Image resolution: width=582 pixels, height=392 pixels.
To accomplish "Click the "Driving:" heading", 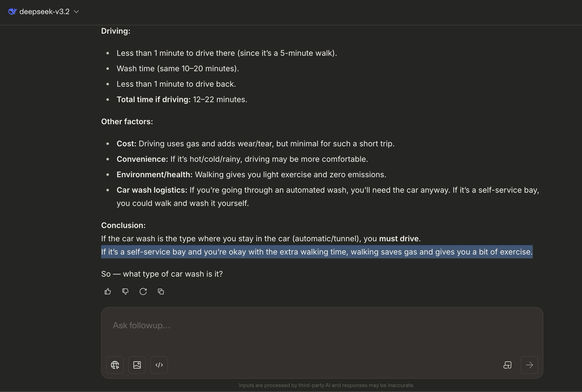I will click(116, 31).
